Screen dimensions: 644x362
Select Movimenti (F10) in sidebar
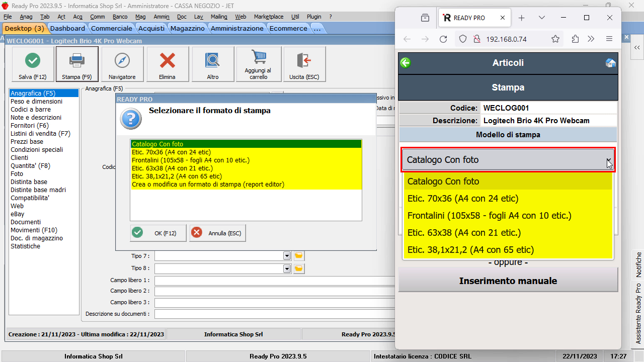coord(34,230)
